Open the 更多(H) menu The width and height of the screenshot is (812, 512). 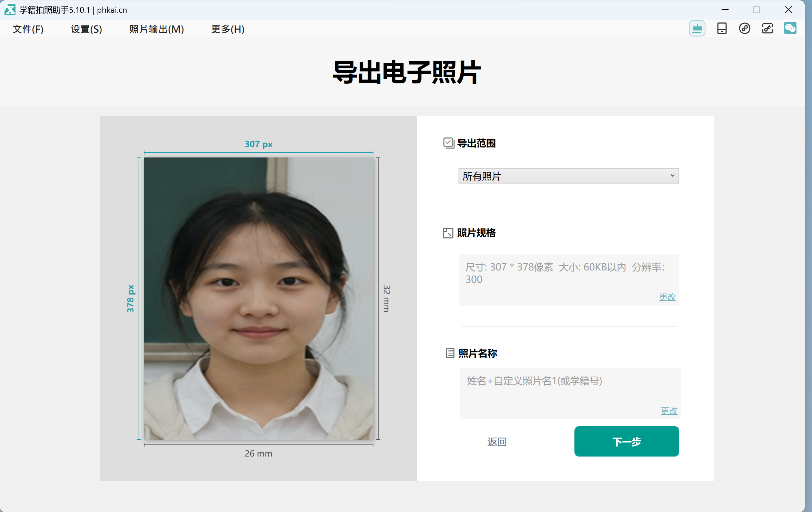pyautogui.click(x=228, y=29)
